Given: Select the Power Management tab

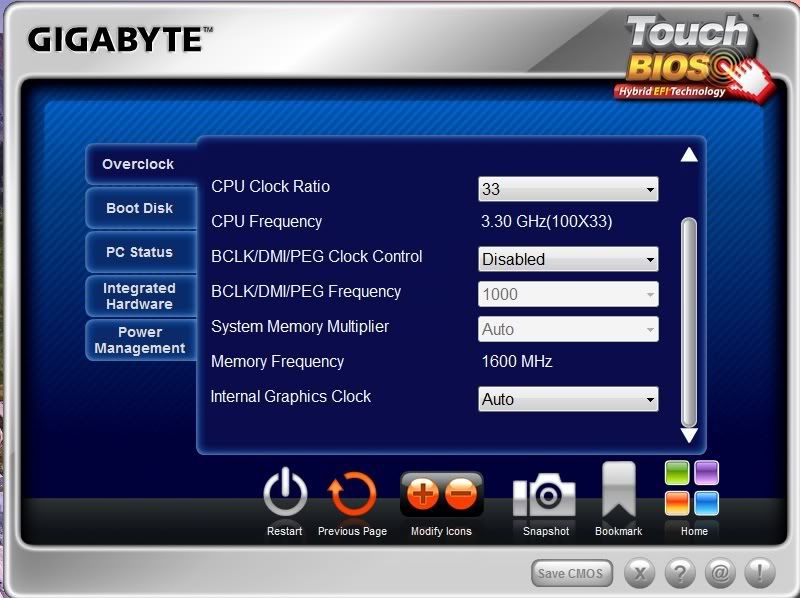Looking at the screenshot, I should tap(139, 340).
